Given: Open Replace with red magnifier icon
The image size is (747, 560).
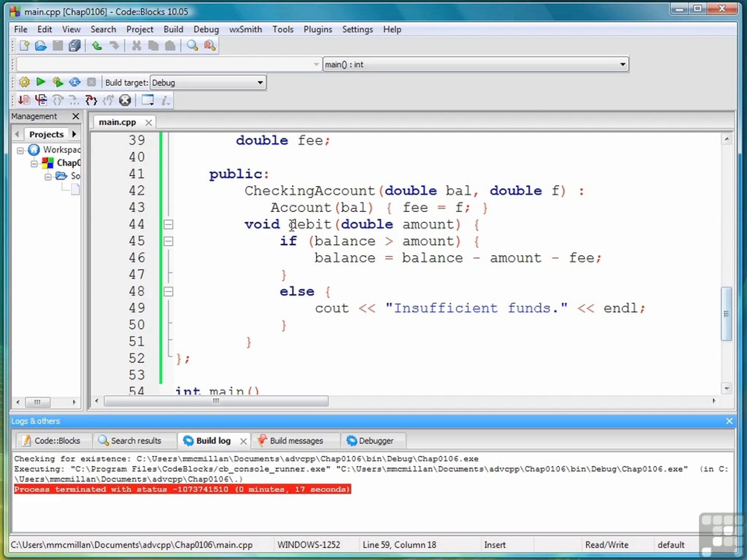Looking at the screenshot, I should click(210, 46).
